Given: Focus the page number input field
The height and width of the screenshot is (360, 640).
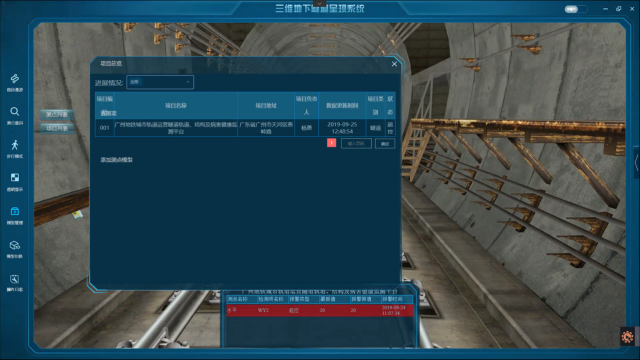Looking at the screenshot, I should tap(356, 143).
